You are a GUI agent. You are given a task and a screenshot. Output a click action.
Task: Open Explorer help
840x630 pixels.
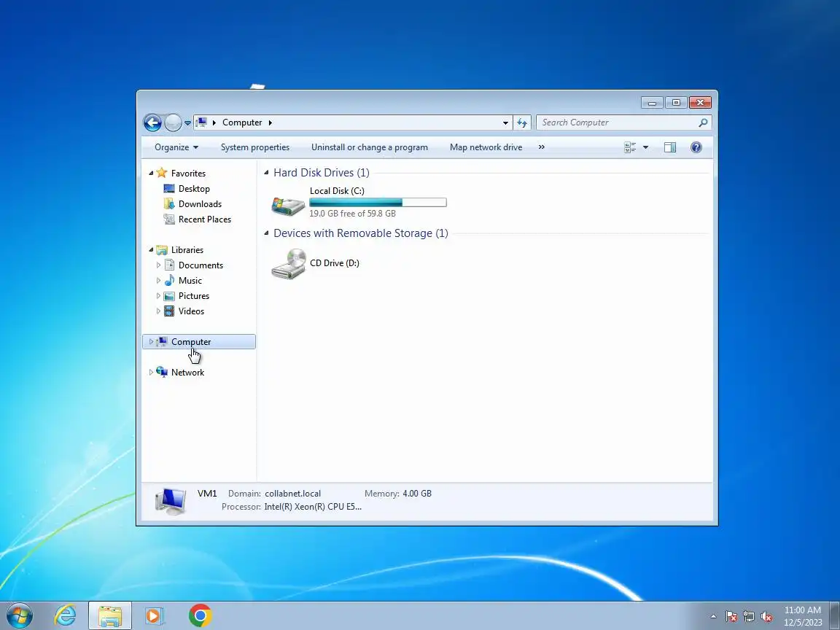tap(696, 147)
